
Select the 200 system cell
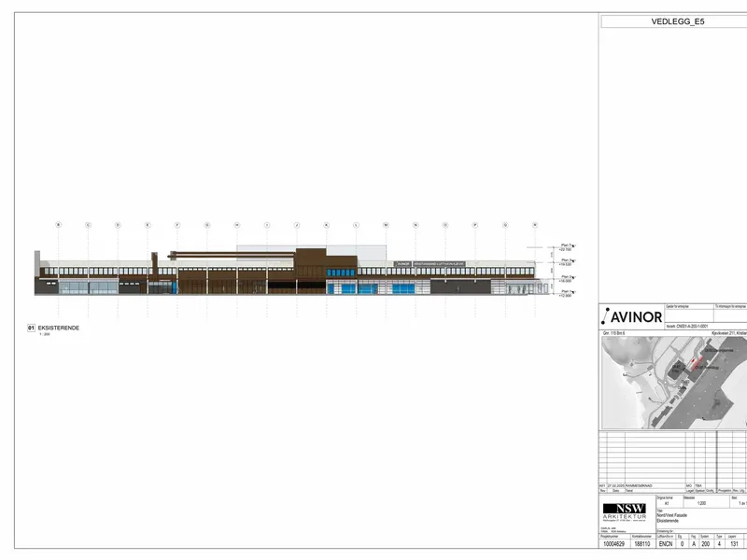706,544
